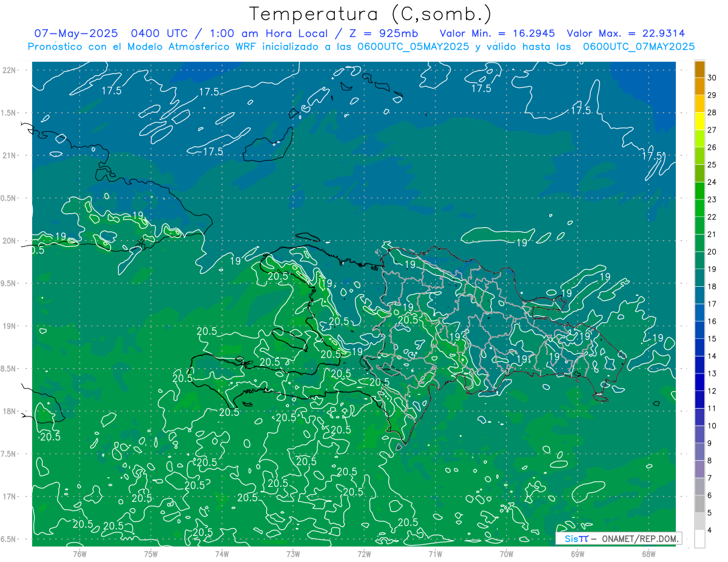Click the "72W" longitude label
728x562 pixels.
point(364,554)
